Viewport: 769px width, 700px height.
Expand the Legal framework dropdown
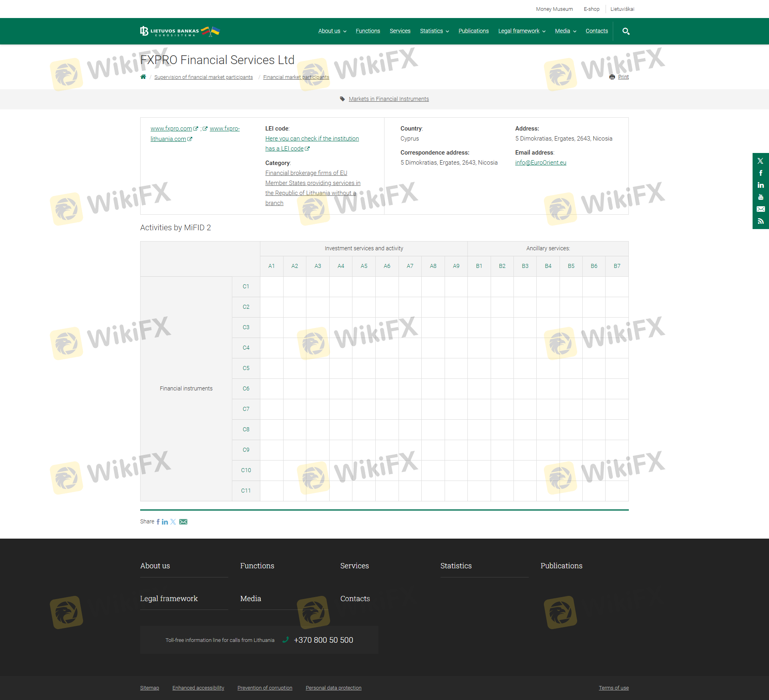click(x=521, y=31)
